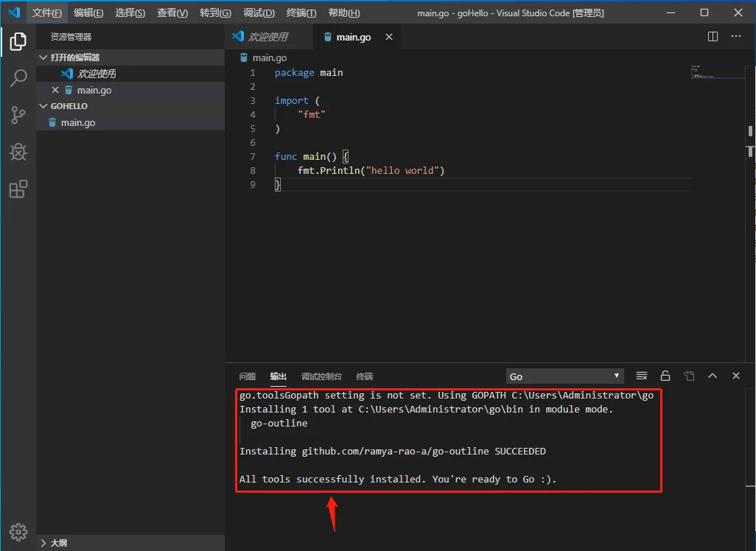The height and width of the screenshot is (551, 756).
Task: Click the "Installing 1 tool at" output line
Action: (426, 410)
